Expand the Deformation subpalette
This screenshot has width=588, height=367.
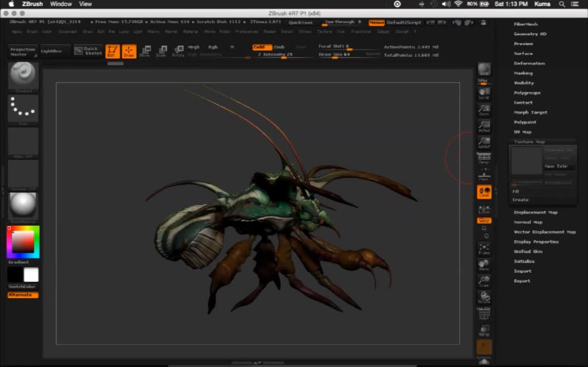tap(529, 64)
